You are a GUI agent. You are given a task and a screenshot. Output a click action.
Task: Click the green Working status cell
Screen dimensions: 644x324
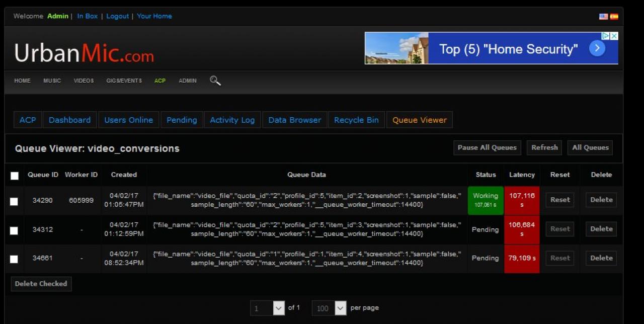click(x=486, y=200)
